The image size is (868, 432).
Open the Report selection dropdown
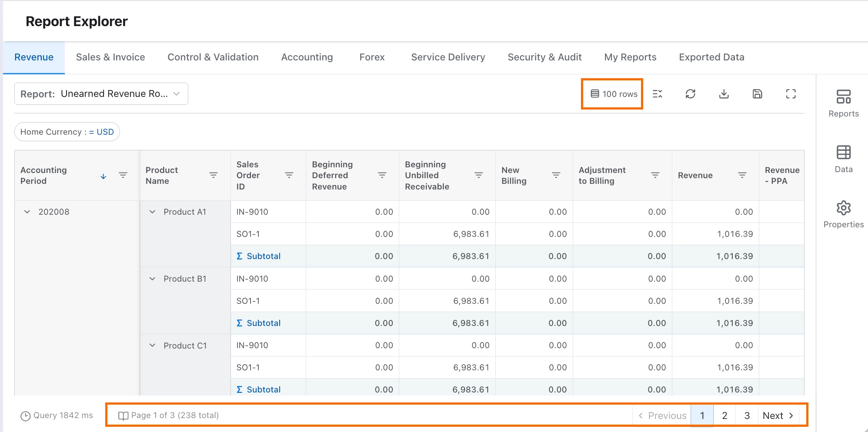[x=101, y=94]
